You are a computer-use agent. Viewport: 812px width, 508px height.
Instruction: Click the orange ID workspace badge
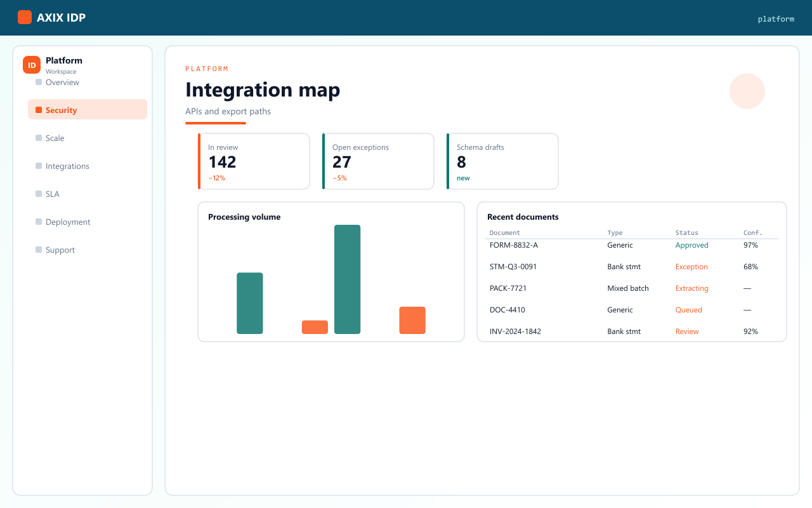(32, 65)
